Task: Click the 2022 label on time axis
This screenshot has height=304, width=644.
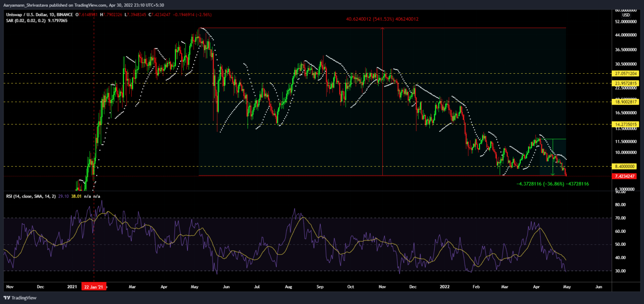Action: 444,287
